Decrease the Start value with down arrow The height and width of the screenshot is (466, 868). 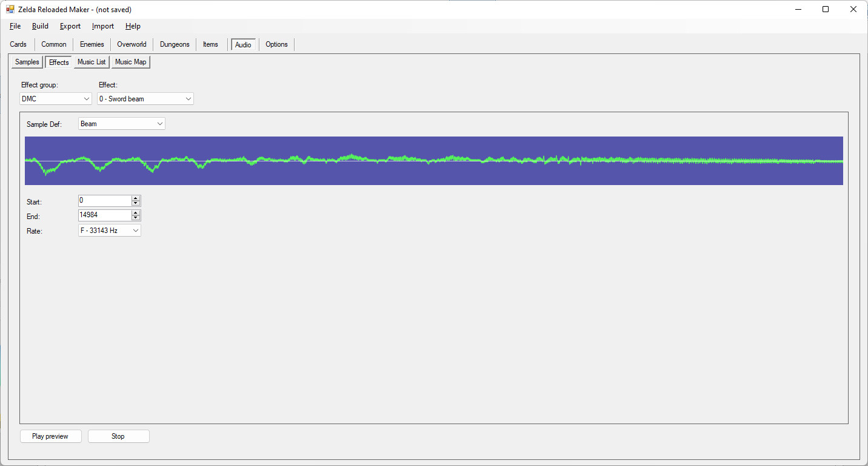click(136, 203)
